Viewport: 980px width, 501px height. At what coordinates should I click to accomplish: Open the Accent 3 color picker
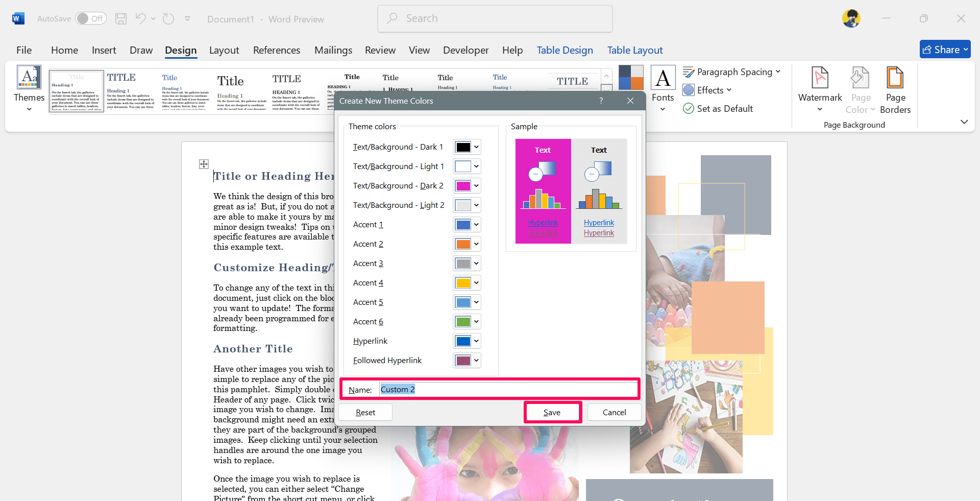[467, 264]
